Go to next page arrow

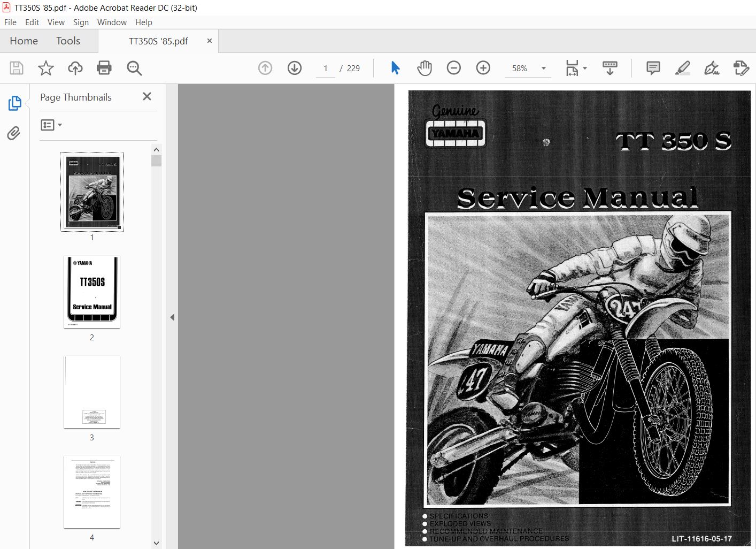coord(295,68)
